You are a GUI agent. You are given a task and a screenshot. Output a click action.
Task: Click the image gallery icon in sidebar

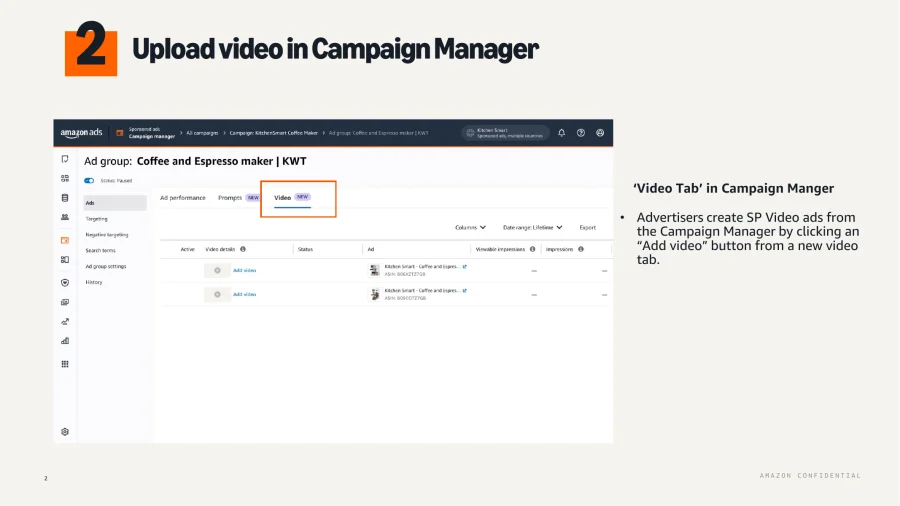(65, 302)
